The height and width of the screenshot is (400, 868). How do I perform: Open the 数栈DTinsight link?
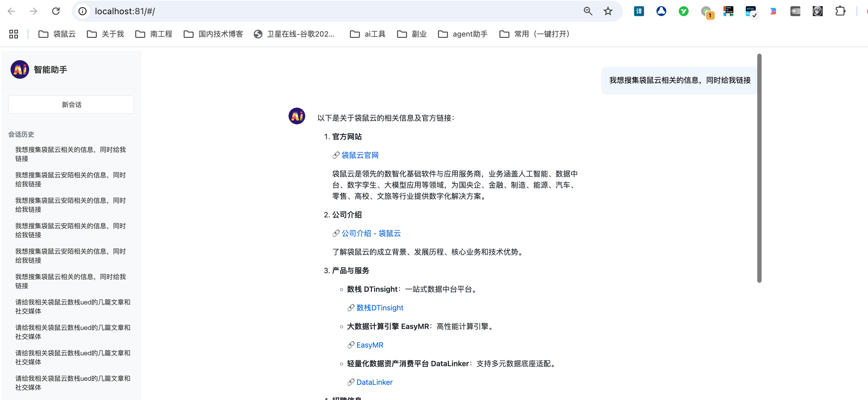pos(380,308)
